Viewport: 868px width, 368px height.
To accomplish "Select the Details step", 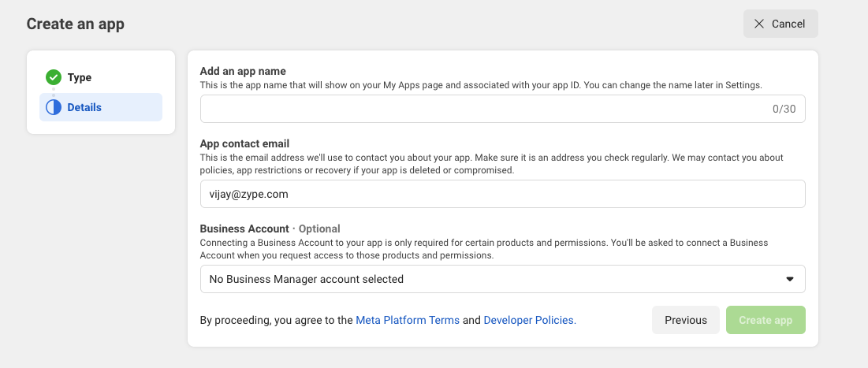I will point(101,107).
